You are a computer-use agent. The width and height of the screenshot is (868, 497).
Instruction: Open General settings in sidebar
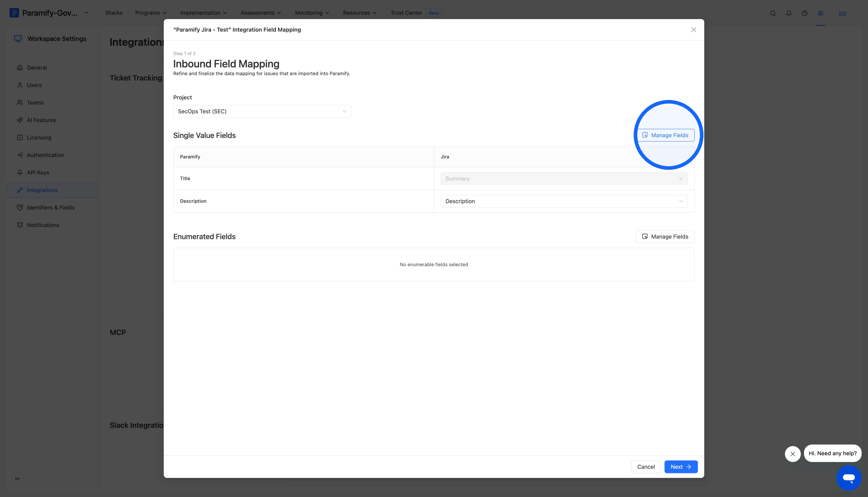[x=52, y=68]
